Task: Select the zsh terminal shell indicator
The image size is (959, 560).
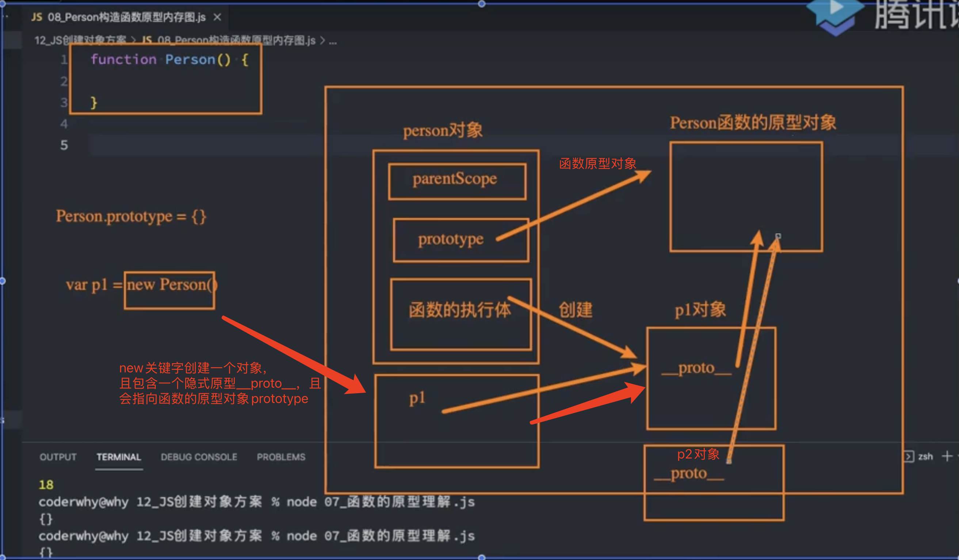Action: 918,456
